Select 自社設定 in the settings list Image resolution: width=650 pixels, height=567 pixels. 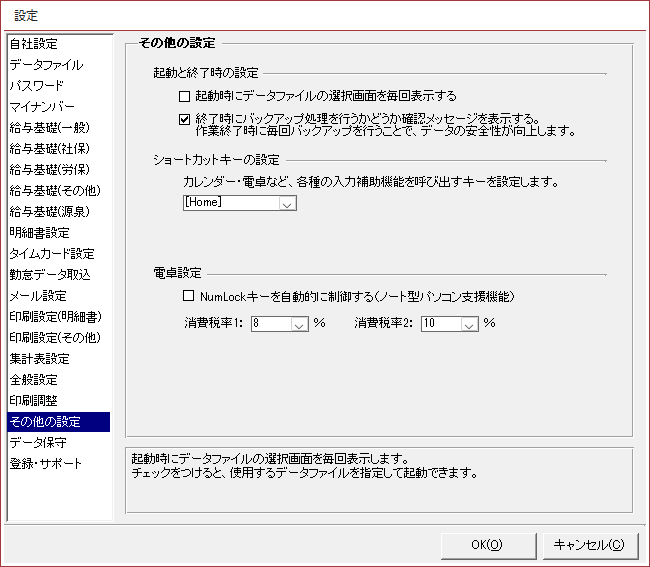(x=34, y=44)
